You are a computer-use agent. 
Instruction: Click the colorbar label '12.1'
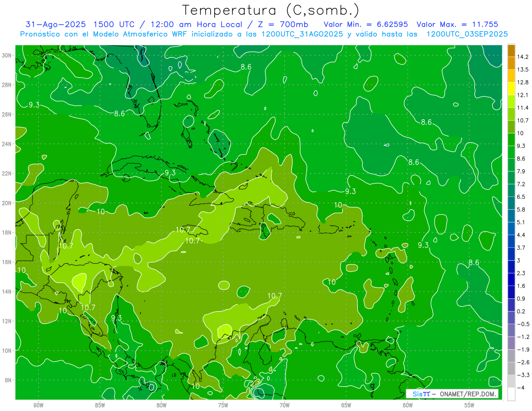click(523, 95)
